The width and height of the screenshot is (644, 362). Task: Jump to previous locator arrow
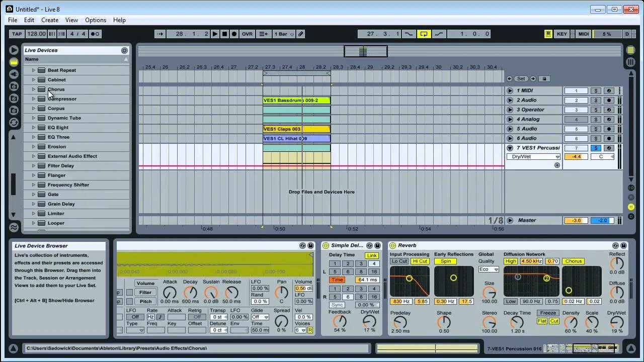pos(509,78)
